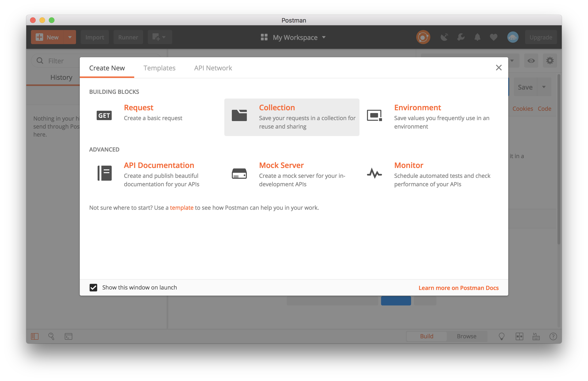Image resolution: width=588 pixels, height=381 pixels.
Task: Switch to the Templates tab
Action: pos(159,68)
